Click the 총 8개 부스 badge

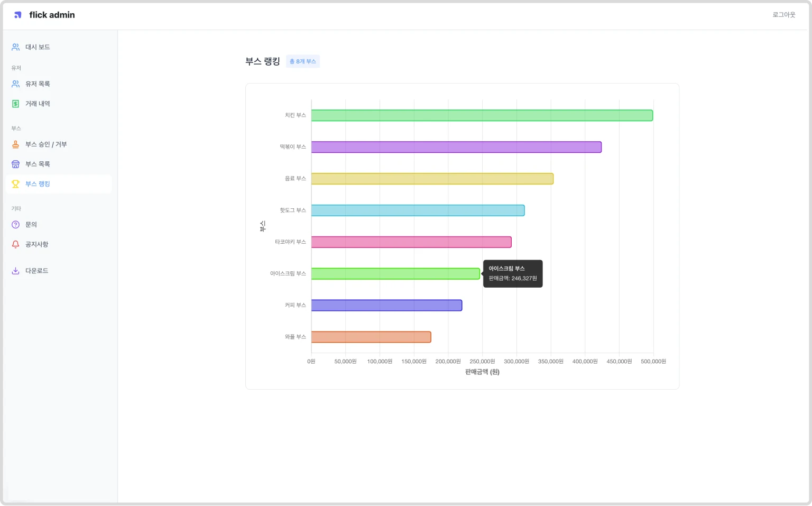(303, 61)
